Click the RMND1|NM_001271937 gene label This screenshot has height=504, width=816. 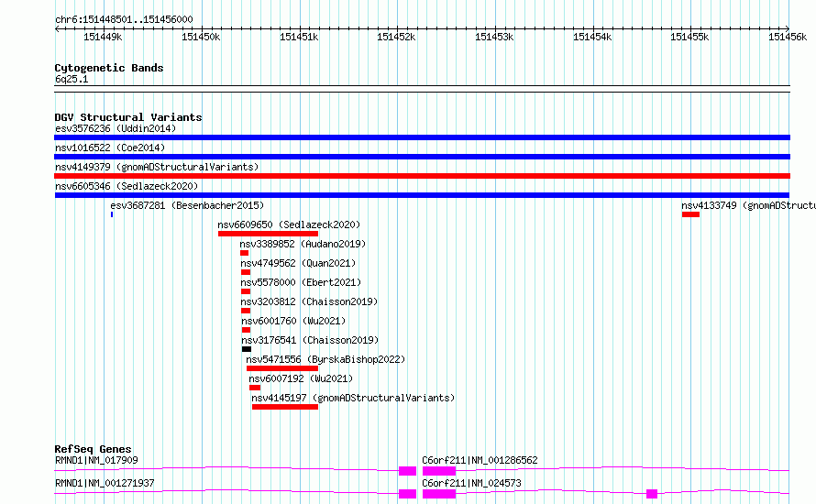coord(105,483)
